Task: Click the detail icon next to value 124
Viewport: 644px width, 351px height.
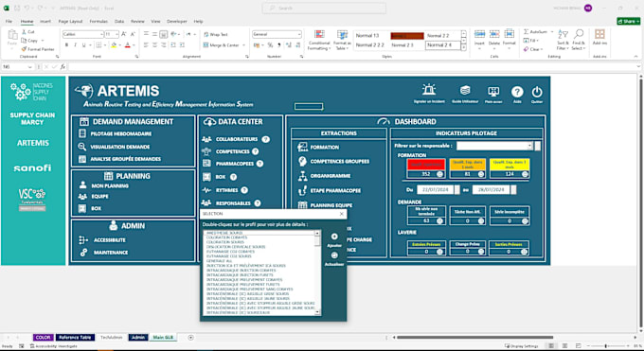Action: point(525,174)
